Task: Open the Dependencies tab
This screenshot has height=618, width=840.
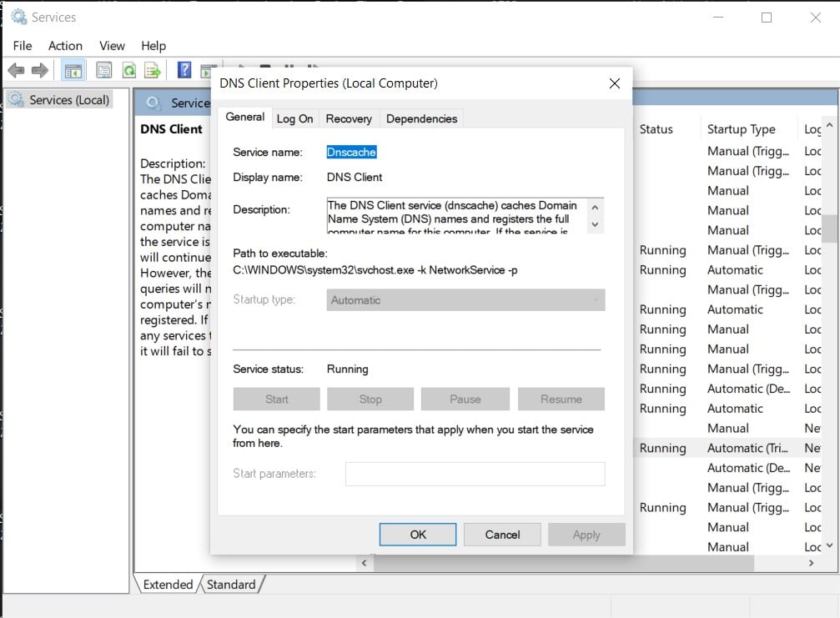Action: 421,118
